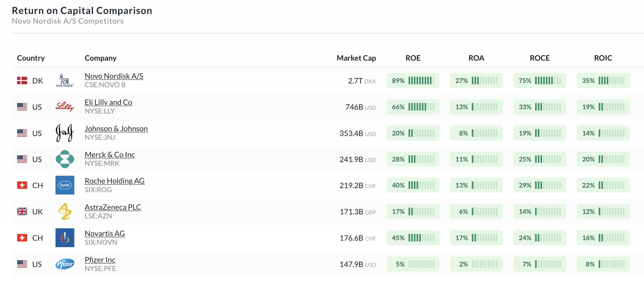Click Novo Nordisk's 89% ROE bar
Image resolution: width=644 pixels, height=282 pixels.
point(413,81)
